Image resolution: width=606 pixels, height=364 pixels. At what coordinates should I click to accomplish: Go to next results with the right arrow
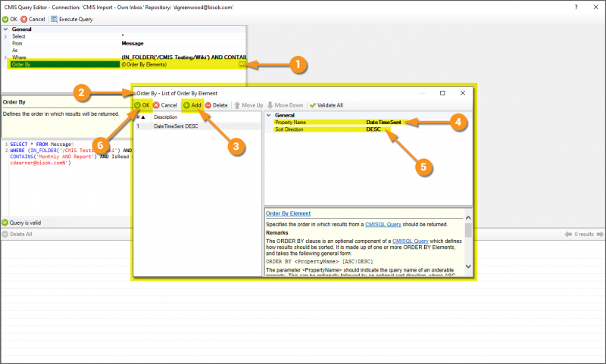click(x=600, y=234)
